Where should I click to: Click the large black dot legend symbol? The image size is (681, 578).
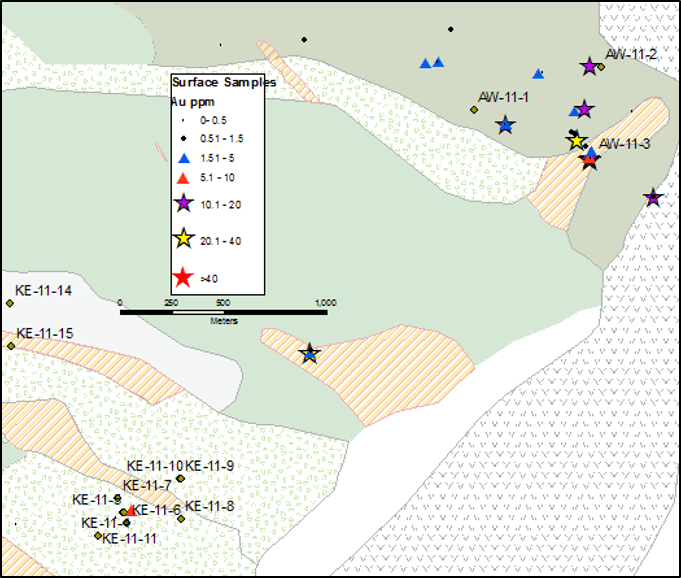183,139
